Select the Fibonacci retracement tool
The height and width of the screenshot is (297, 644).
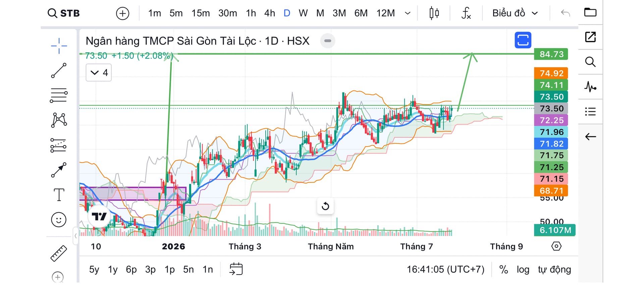[x=59, y=95]
